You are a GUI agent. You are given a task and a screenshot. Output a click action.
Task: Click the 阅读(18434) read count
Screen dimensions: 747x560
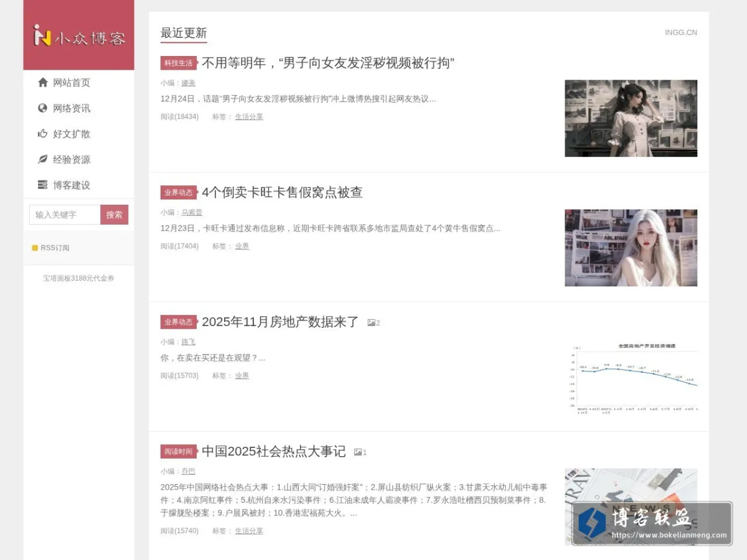(179, 116)
